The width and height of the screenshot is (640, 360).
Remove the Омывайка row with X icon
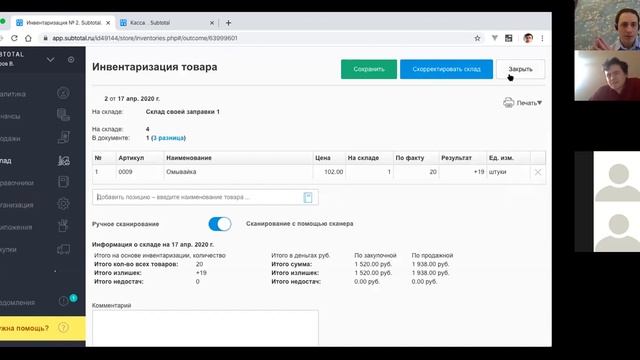point(538,172)
